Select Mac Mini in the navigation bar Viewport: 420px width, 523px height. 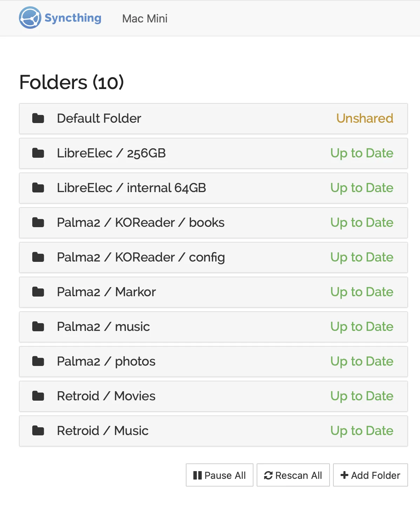pyautogui.click(x=145, y=18)
